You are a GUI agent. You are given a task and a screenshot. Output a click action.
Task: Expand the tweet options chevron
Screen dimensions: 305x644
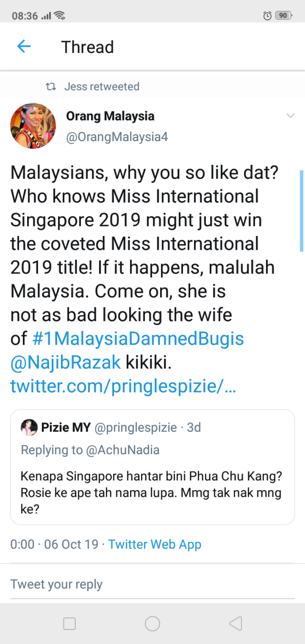coord(290,116)
